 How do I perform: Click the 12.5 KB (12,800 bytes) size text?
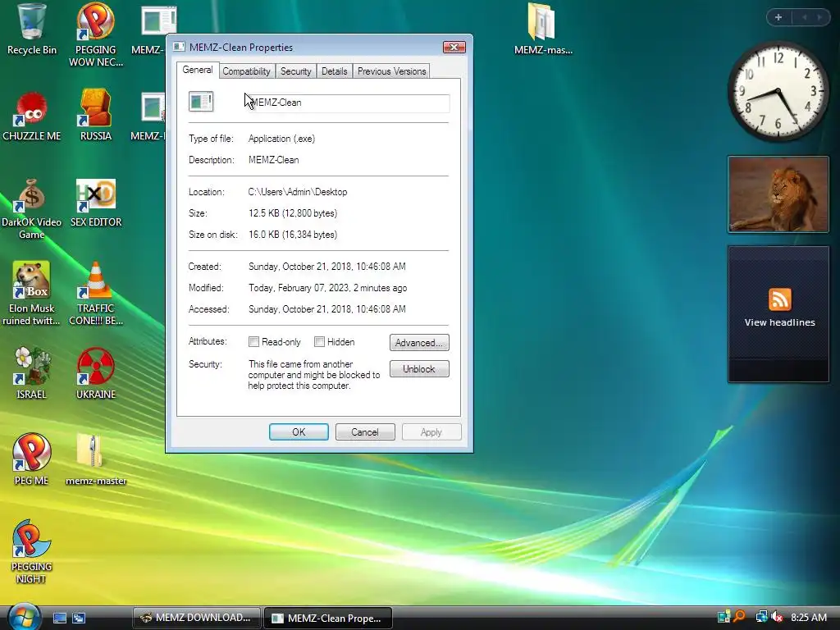[x=293, y=213]
